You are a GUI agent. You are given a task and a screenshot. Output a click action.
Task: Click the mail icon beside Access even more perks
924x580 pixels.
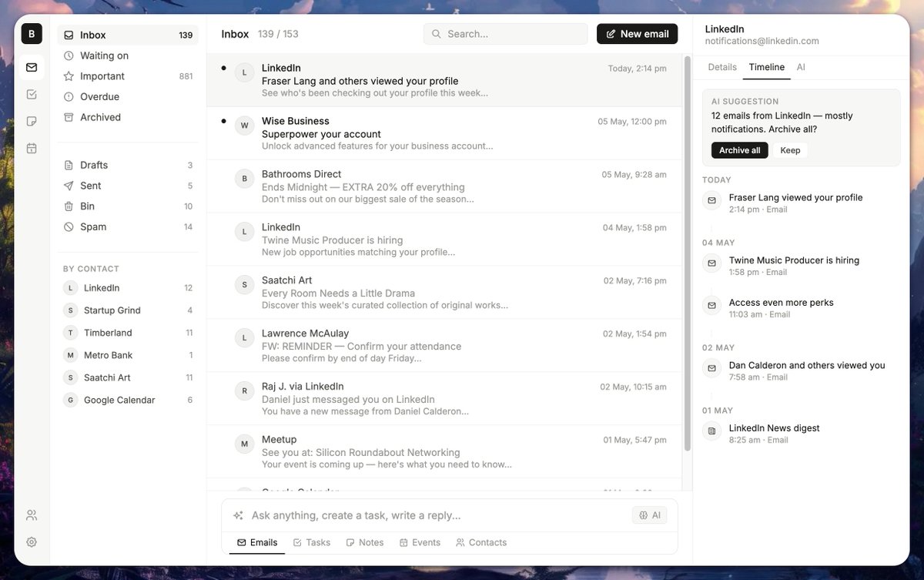tap(711, 305)
